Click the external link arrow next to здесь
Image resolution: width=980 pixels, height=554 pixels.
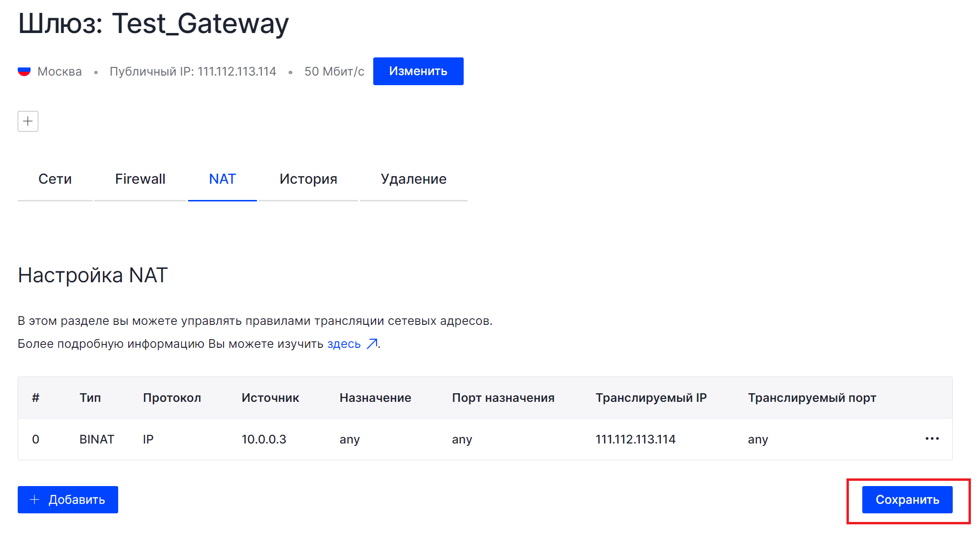pos(372,344)
